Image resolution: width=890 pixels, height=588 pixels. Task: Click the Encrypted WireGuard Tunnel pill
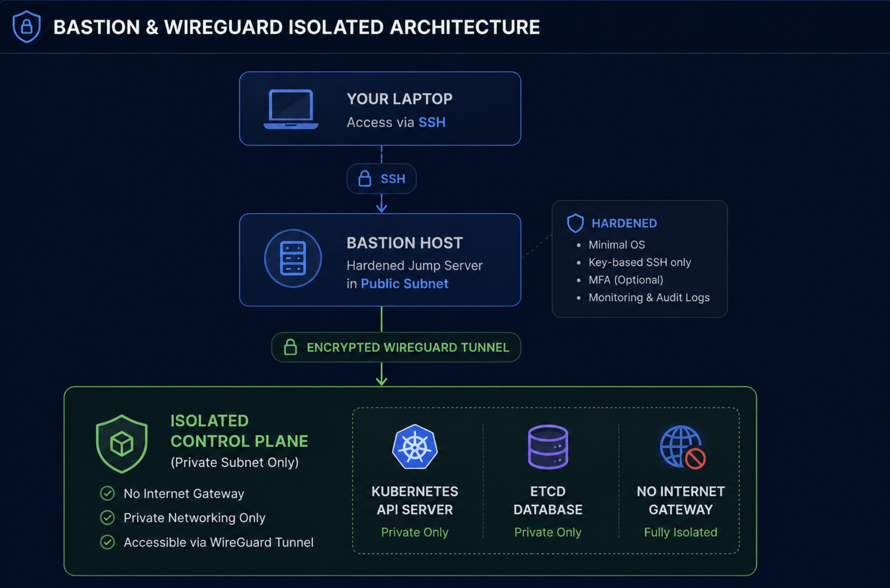click(396, 347)
